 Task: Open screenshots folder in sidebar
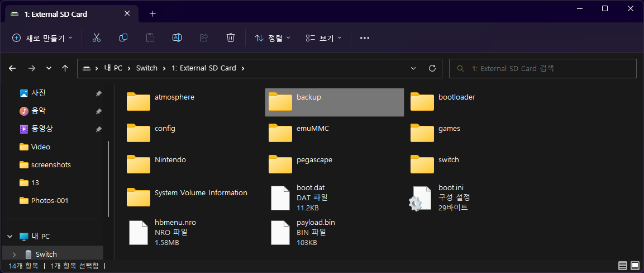click(45, 165)
